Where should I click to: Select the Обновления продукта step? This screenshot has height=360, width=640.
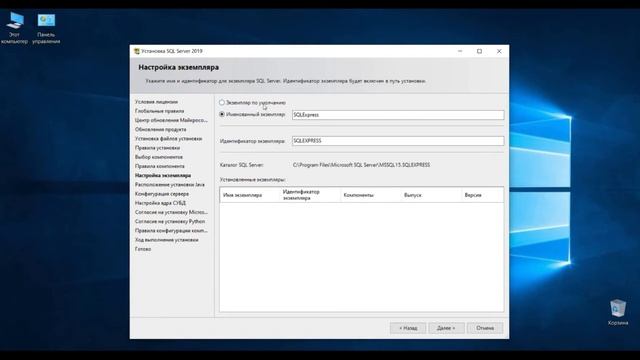pos(160,129)
